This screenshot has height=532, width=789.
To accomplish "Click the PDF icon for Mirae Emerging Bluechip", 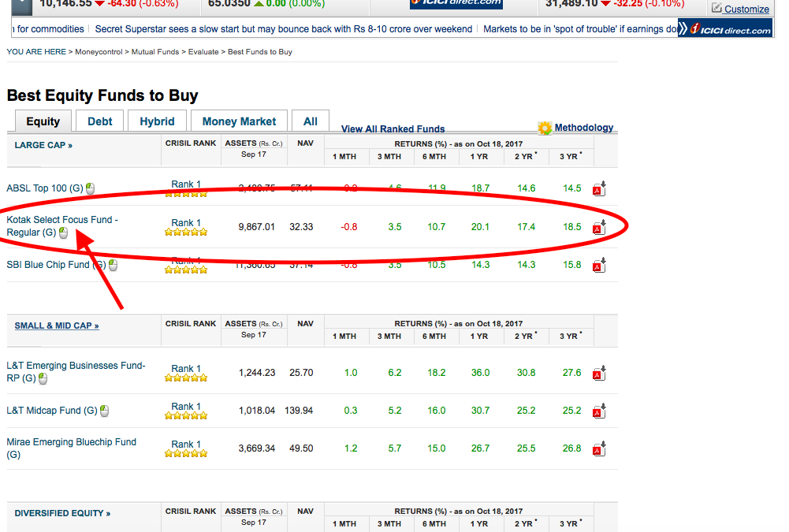I will coord(599,449).
